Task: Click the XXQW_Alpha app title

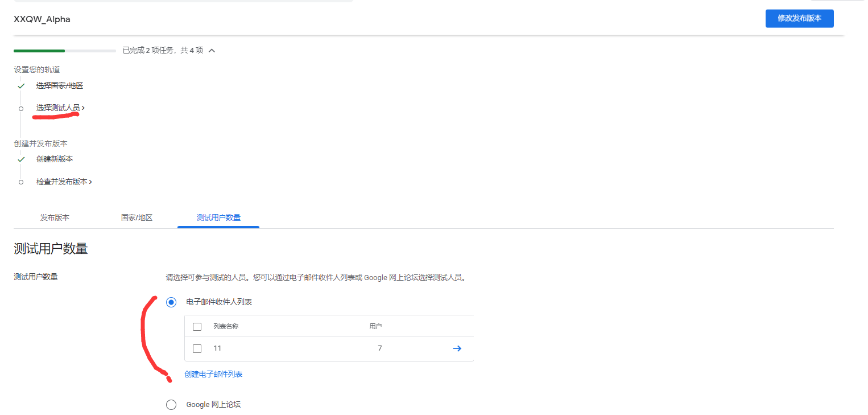Action: coord(41,19)
